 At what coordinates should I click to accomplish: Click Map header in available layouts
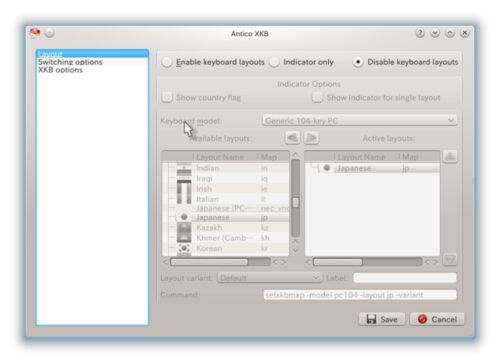pyautogui.click(x=269, y=157)
